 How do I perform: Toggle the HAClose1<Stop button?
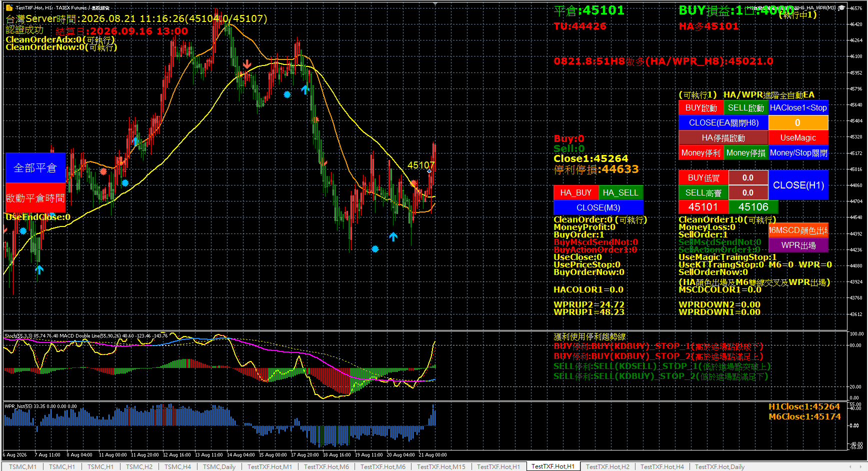coord(798,107)
